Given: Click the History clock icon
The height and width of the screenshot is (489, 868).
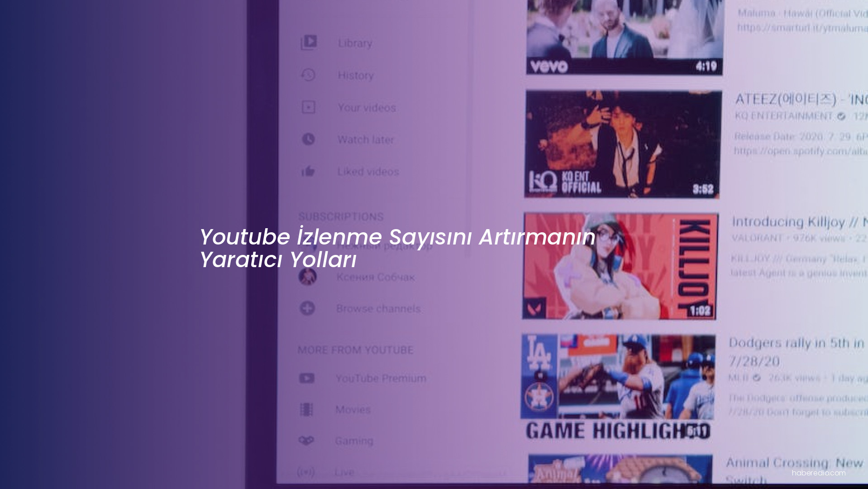Looking at the screenshot, I should click(308, 75).
